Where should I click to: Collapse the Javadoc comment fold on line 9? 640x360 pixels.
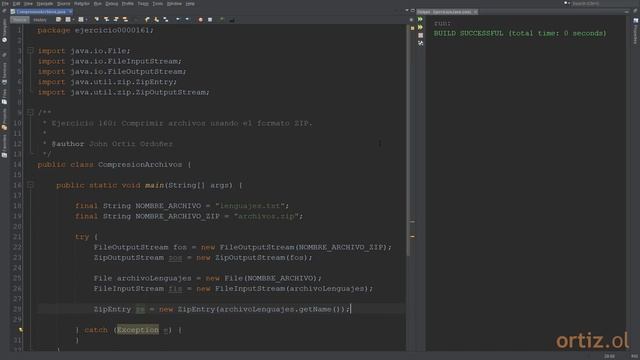click(x=30, y=111)
